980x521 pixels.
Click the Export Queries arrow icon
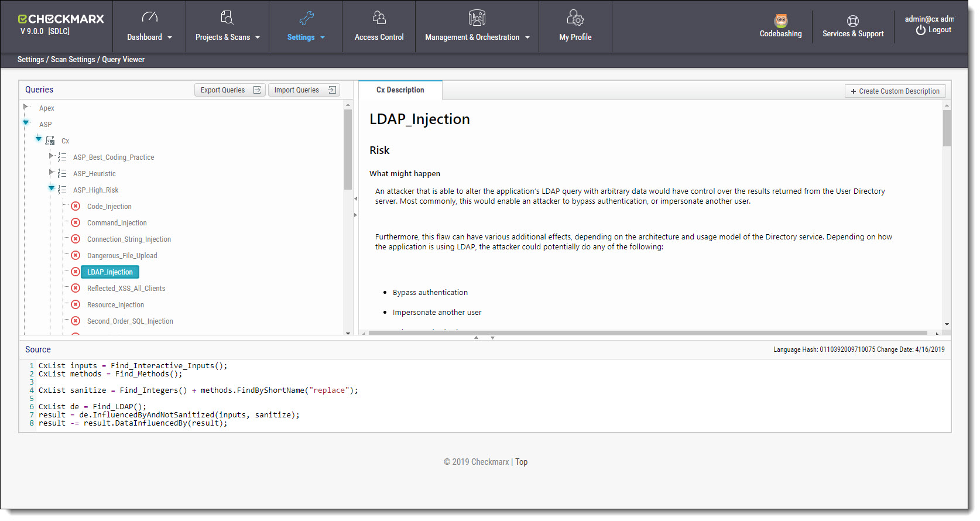coord(257,90)
